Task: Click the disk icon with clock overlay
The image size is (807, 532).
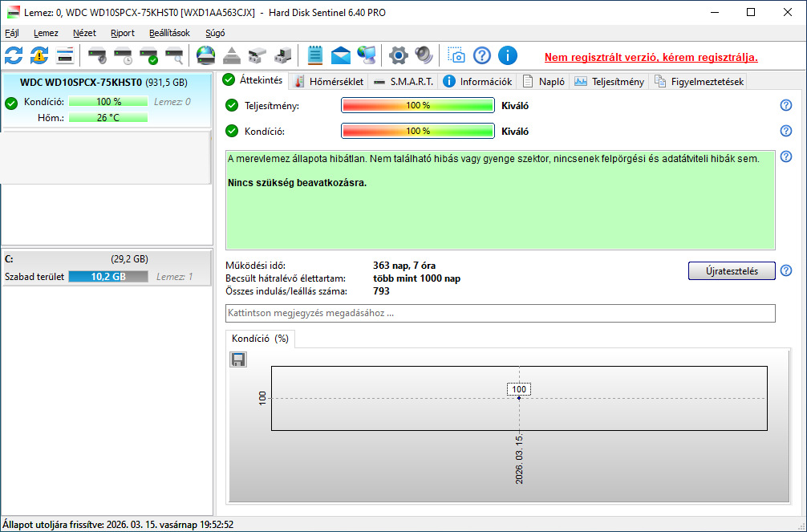Action: tap(123, 55)
